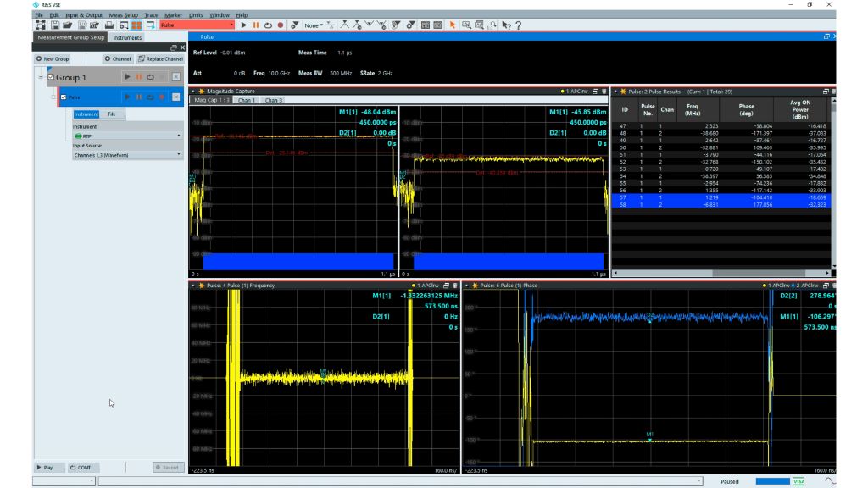Remove Group 1 using its X icon
The width and height of the screenshot is (868, 488).
click(175, 77)
